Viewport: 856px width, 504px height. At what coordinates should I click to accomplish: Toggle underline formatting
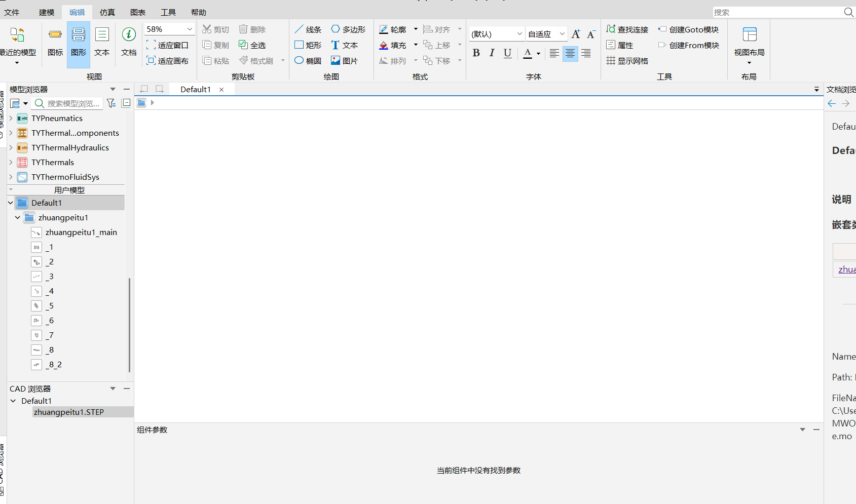pyautogui.click(x=507, y=53)
